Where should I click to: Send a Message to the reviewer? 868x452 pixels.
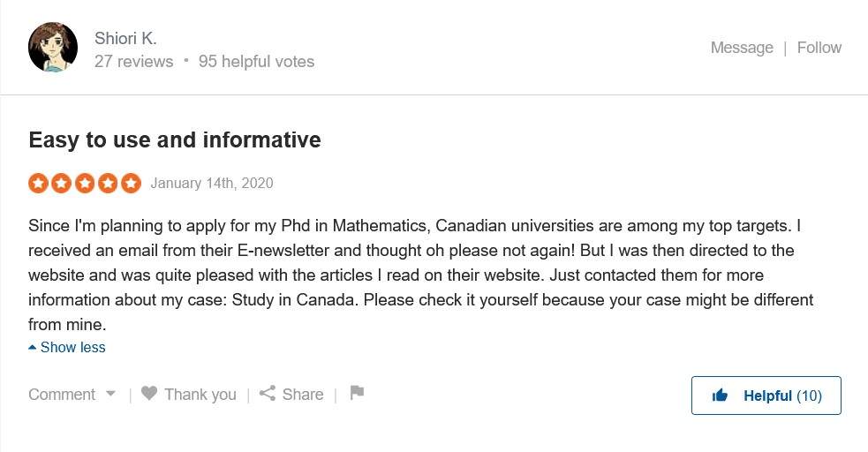coord(742,48)
